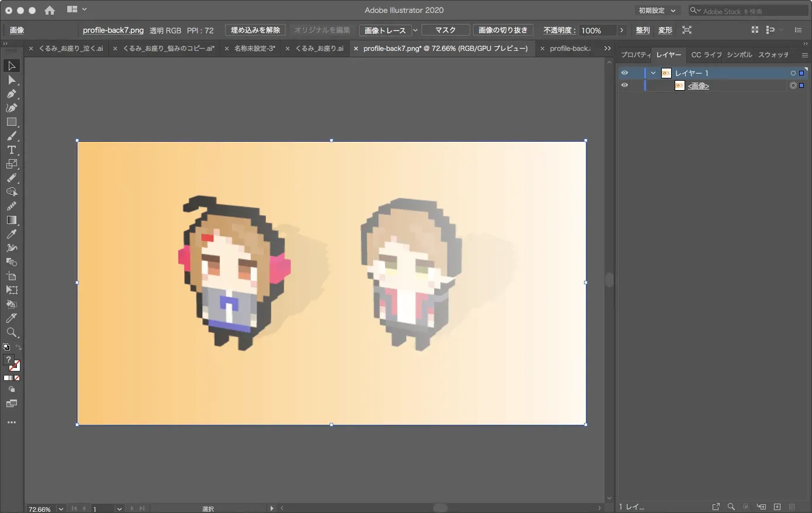Select the Paintbrush tool
The image size is (812, 513).
(11, 136)
